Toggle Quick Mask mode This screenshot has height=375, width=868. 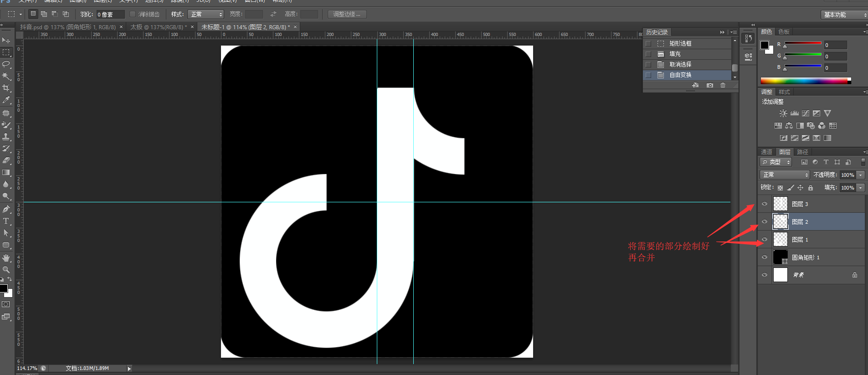pos(6,304)
